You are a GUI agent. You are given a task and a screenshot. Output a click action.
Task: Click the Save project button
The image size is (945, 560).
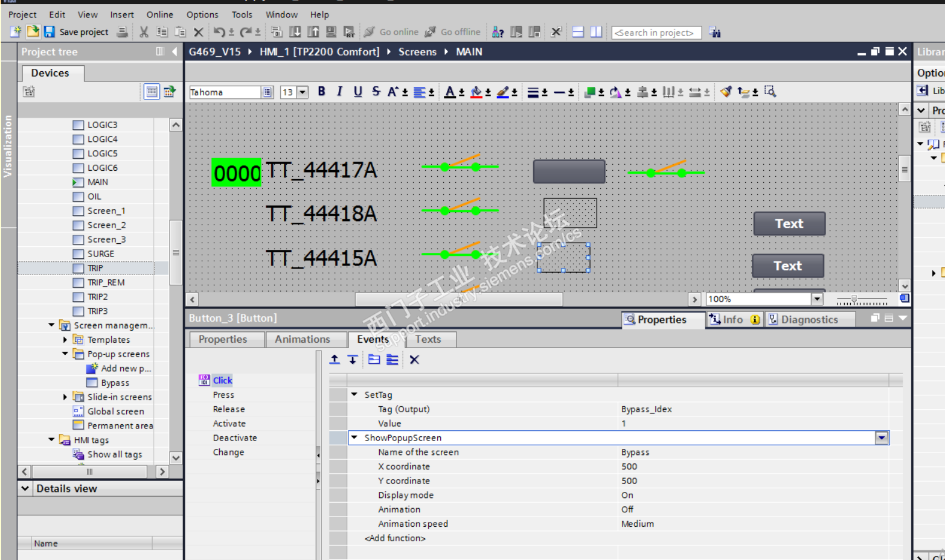tap(77, 32)
